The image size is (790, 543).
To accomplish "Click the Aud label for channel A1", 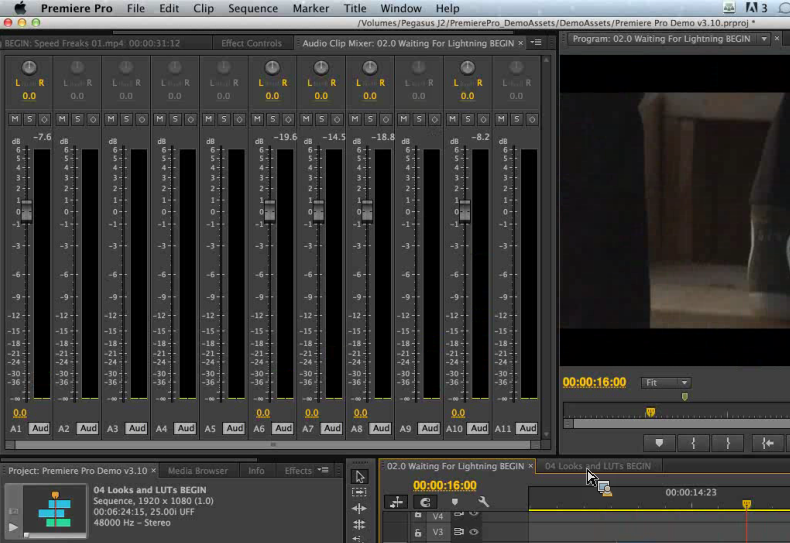I will click(40, 428).
